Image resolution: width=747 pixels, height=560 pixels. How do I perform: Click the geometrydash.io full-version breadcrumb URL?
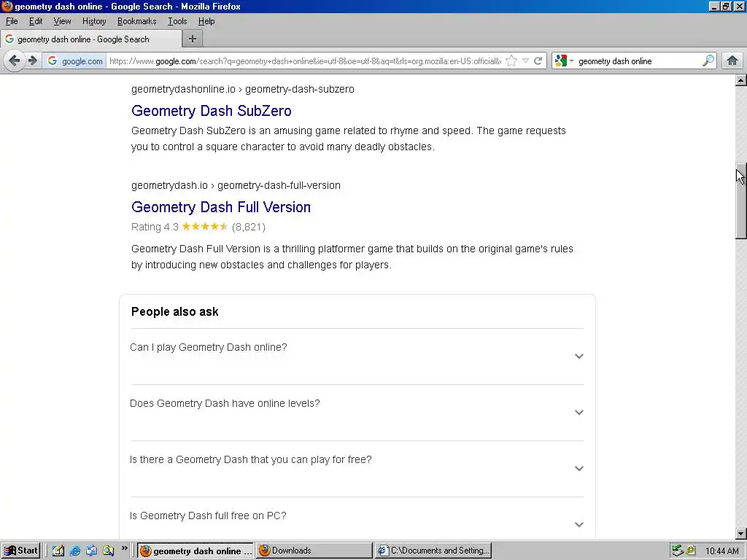pyautogui.click(x=236, y=185)
